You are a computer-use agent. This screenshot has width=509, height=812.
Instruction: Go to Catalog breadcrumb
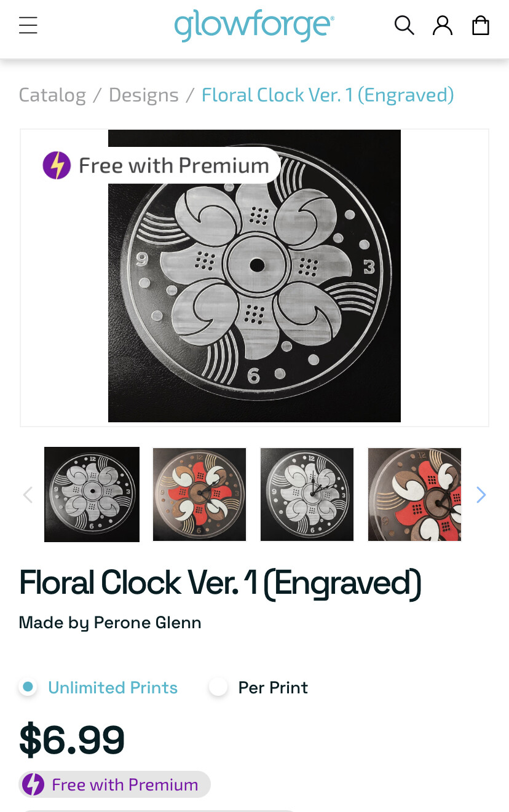[52, 95]
